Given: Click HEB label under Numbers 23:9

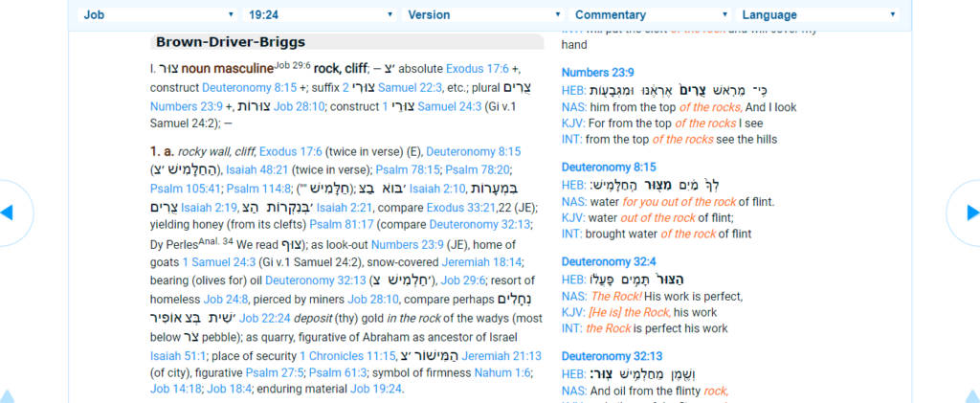Looking at the screenshot, I should [x=574, y=91].
